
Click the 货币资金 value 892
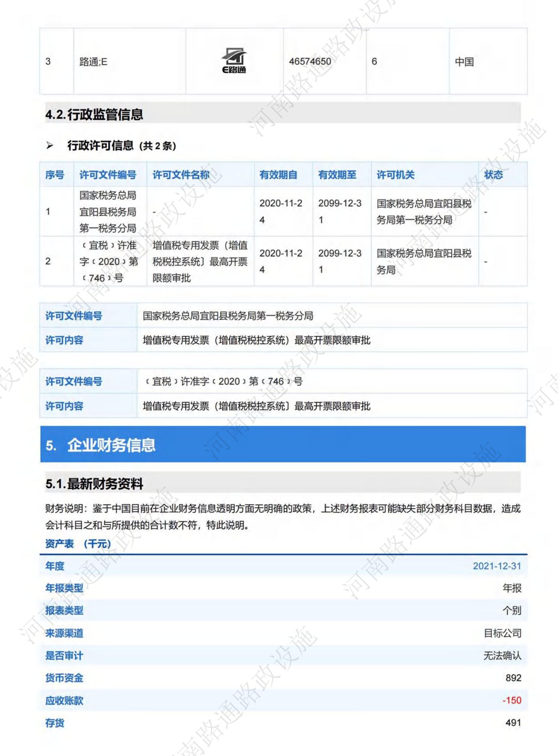(x=513, y=678)
